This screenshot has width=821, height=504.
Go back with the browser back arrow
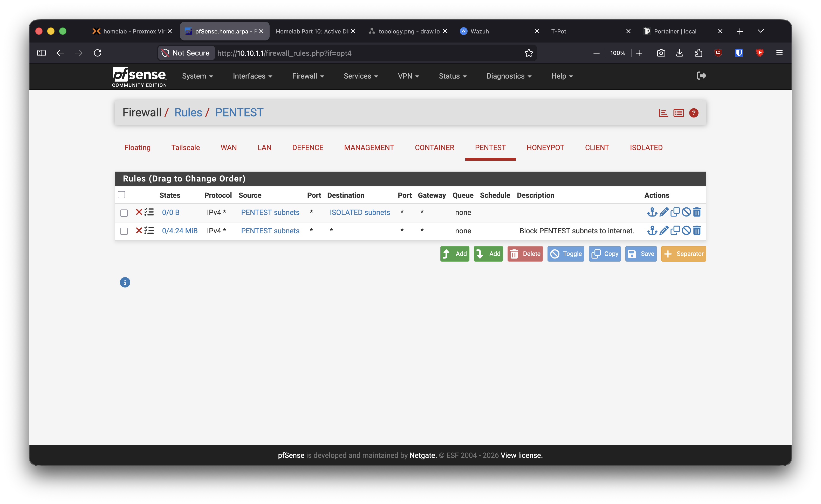tap(60, 53)
